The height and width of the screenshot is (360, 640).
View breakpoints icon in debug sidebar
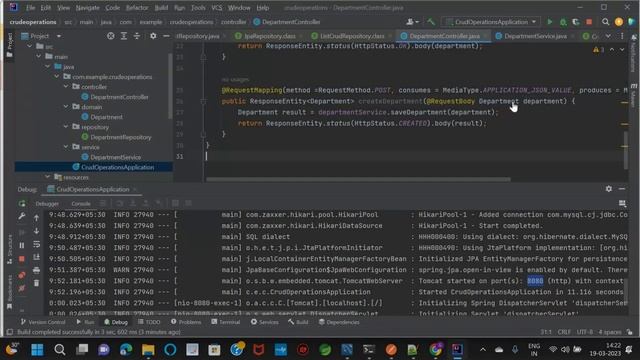(x=22, y=275)
